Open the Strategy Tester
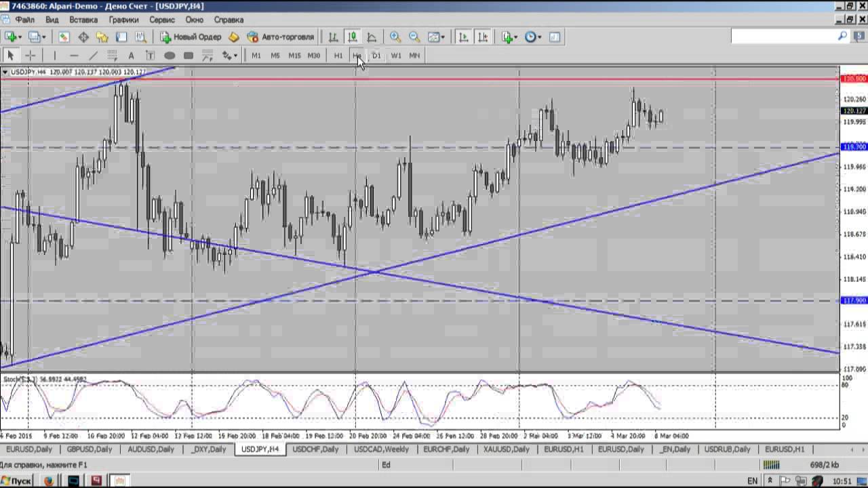The height and width of the screenshot is (488, 868). [140, 37]
